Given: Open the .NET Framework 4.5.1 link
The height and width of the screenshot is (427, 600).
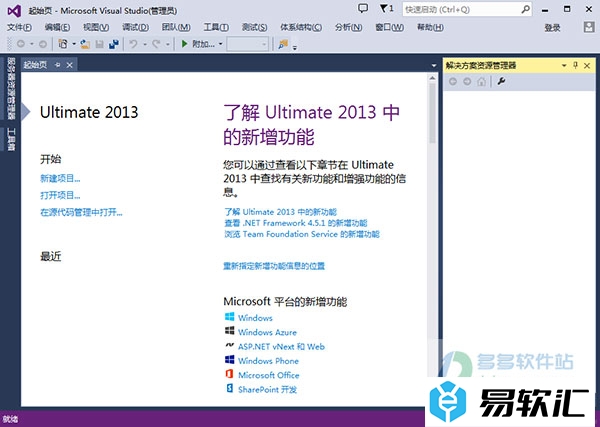Looking at the screenshot, I should point(296,223).
